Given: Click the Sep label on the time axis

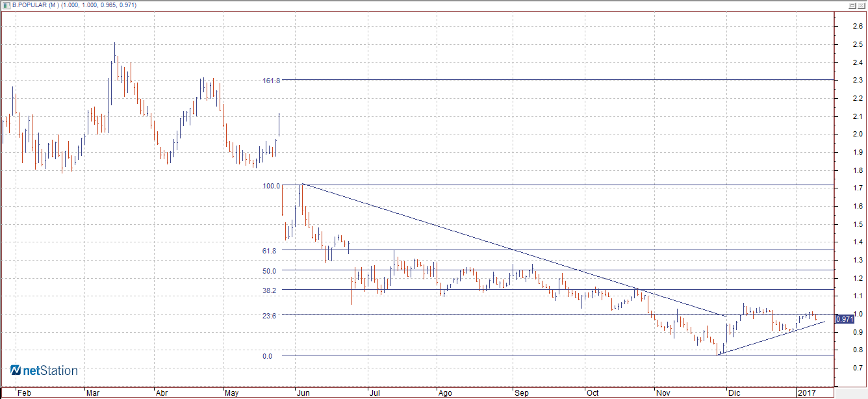Looking at the screenshot, I should pos(521,393).
